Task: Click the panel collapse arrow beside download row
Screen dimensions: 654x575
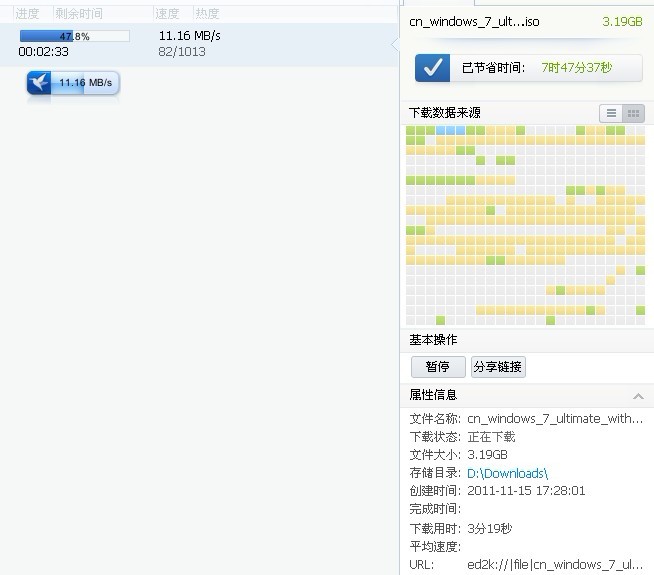Action: (395, 44)
